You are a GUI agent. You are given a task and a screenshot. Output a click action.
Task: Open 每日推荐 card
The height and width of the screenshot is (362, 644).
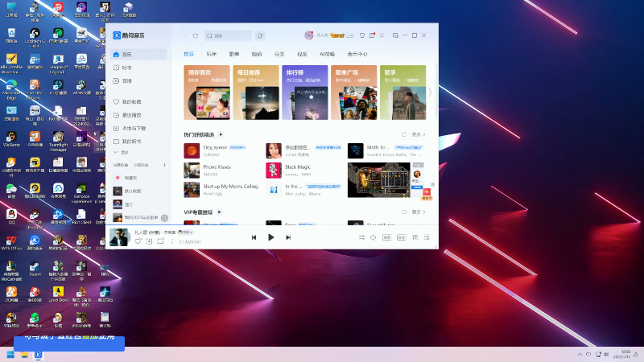point(256,93)
